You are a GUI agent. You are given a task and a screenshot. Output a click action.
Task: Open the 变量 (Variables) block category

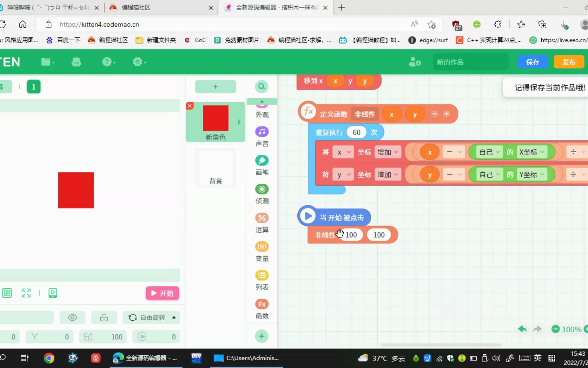[261, 251]
